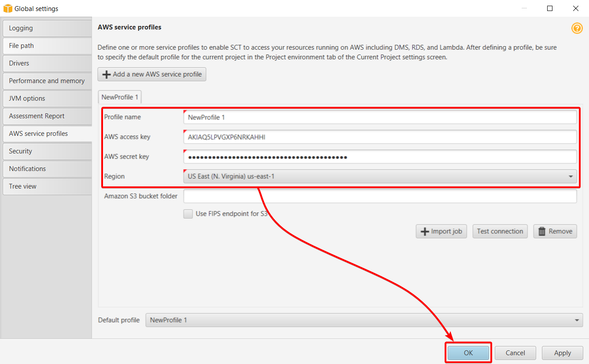The width and height of the screenshot is (589, 364).
Task: Go to the JVM options tab
Action: 46,98
